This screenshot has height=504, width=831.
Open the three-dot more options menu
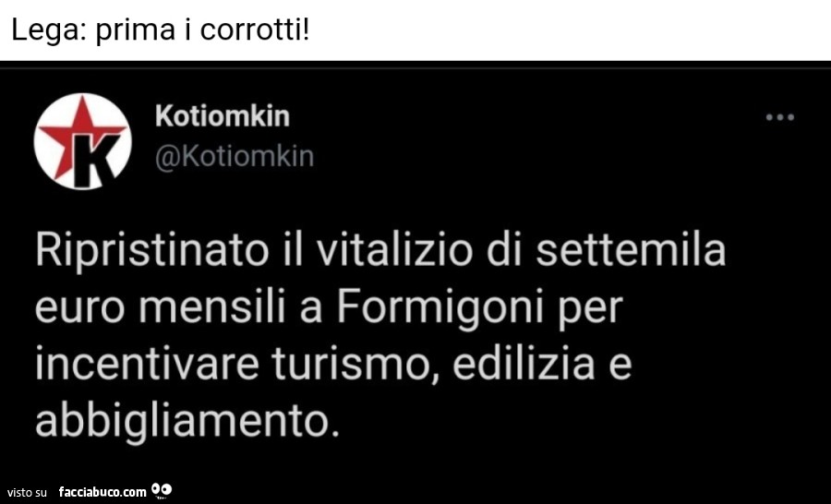coord(779,117)
